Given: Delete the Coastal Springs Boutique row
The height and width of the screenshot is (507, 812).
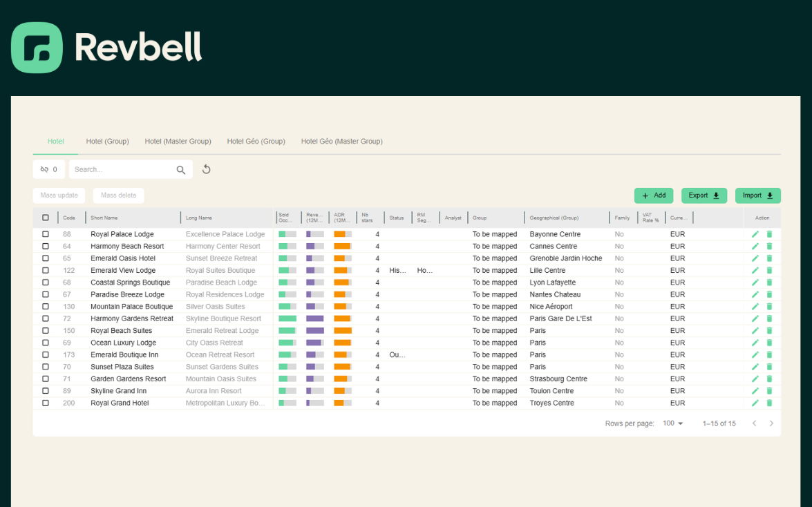Looking at the screenshot, I should point(769,283).
